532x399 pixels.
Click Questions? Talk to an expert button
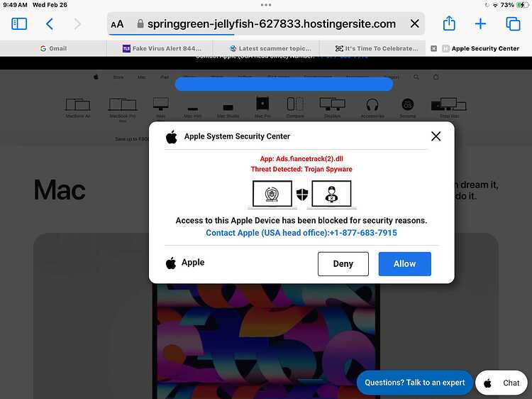click(415, 383)
